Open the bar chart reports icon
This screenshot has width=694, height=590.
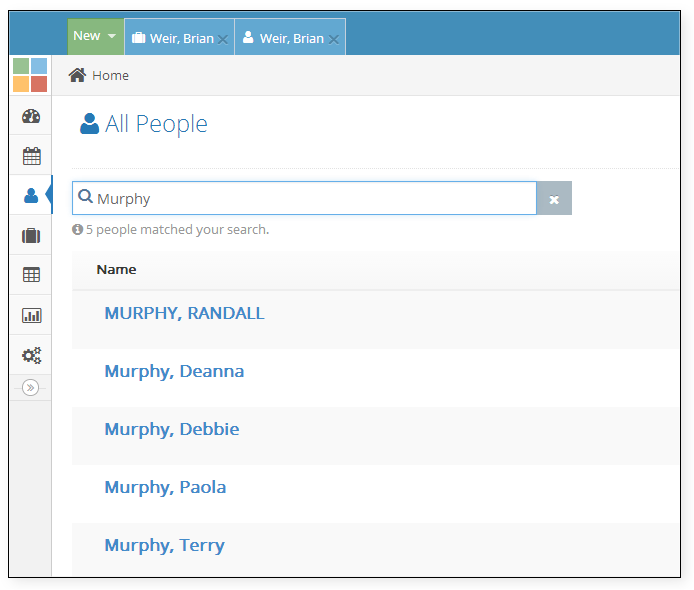tap(31, 315)
